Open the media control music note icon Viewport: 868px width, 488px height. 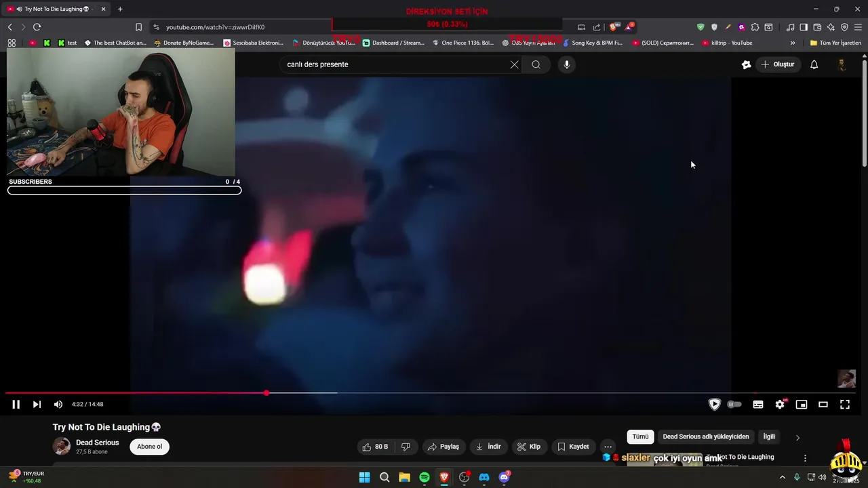click(790, 27)
